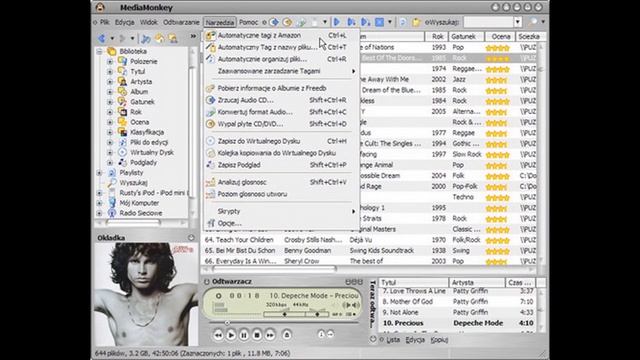
Task: Click the left slider in player display
Action: [284, 314]
